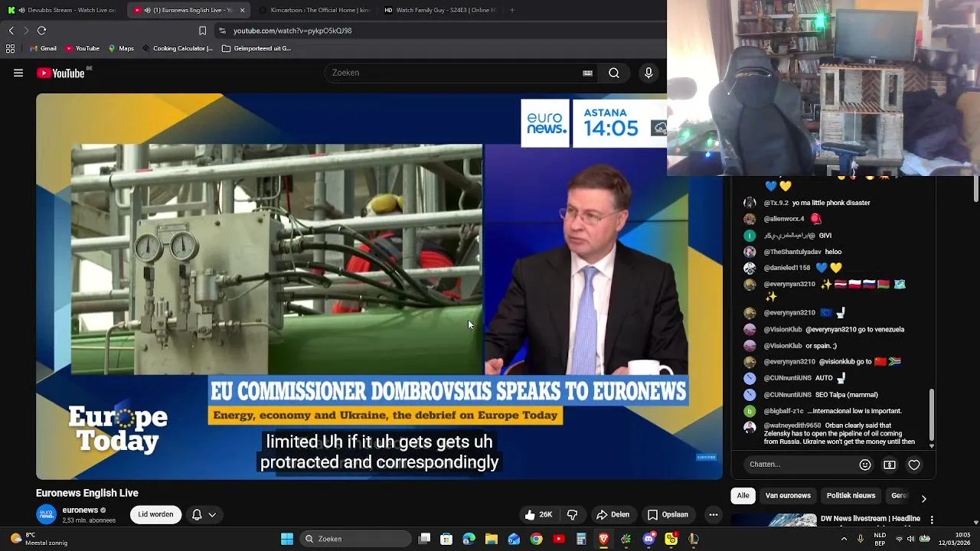Open Super Chat dollar icon
This screenshot has height=551, width=980.
coord(890,465)
